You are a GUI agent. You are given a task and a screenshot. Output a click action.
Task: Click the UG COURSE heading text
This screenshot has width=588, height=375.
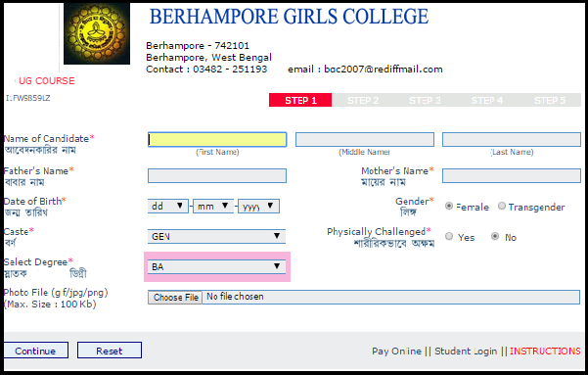pos(47,81)
